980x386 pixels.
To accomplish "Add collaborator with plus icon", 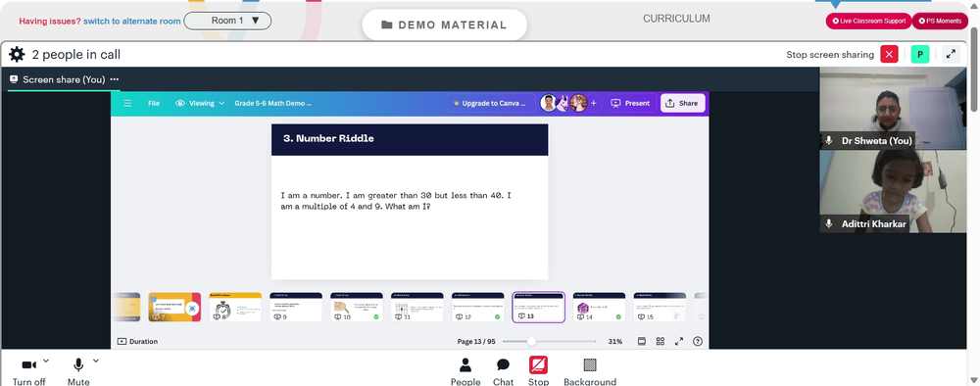I will (x=593, y=103).
